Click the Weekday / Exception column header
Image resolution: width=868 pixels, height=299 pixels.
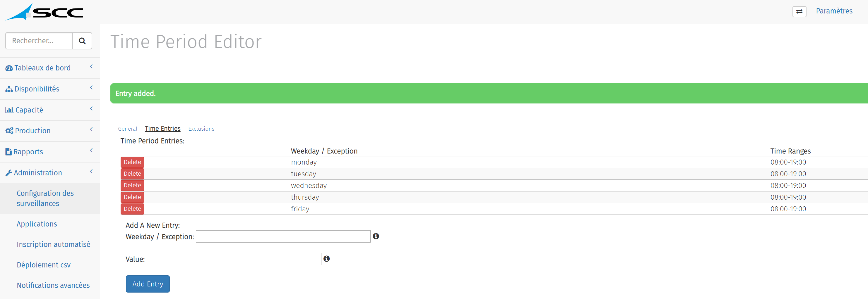pyautogui.click(x=324, y=151)
